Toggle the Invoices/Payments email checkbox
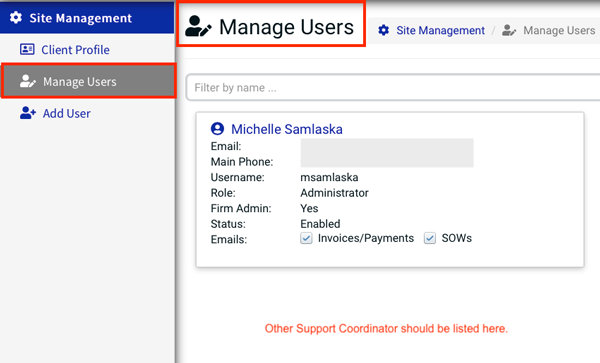 coord(306,238)
